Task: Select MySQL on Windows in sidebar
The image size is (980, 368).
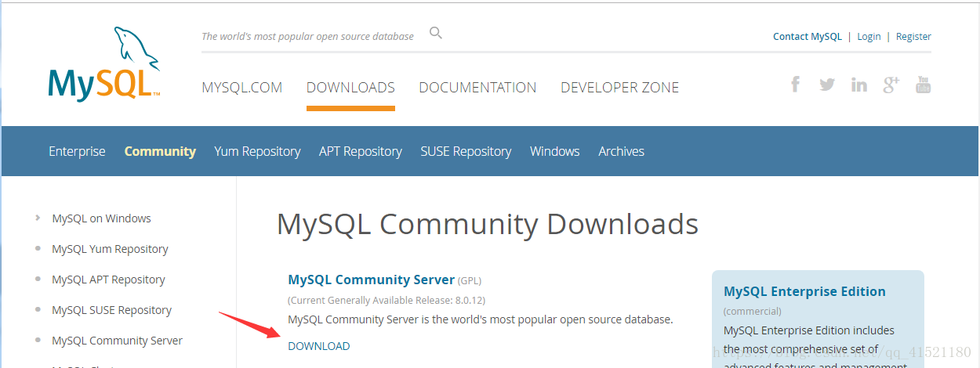Action: (102, 218)
